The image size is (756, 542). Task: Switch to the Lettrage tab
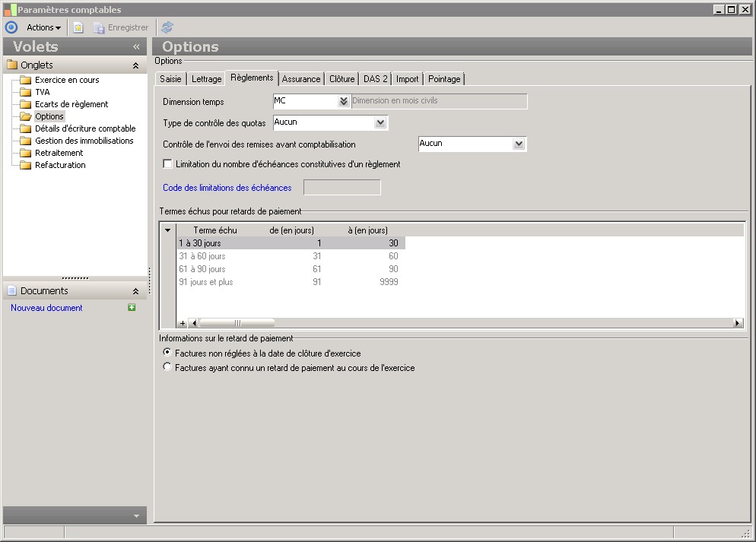tap(206, 79)
